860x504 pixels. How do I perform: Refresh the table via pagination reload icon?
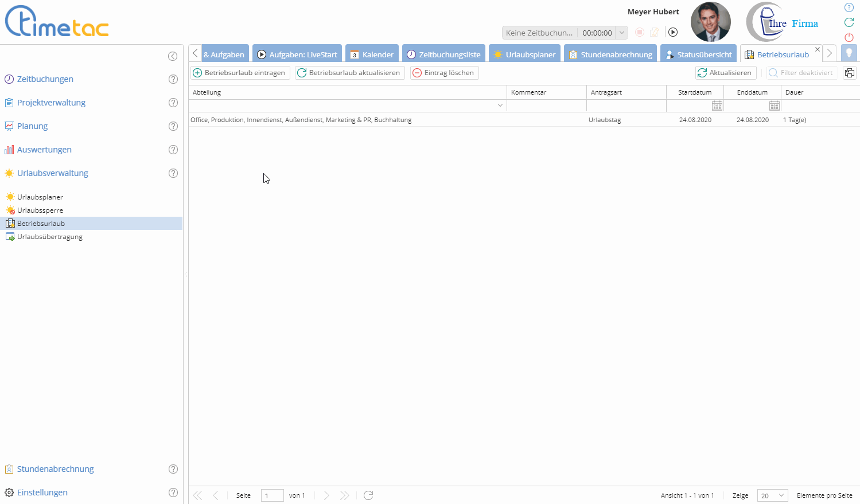tap(368, 495)
